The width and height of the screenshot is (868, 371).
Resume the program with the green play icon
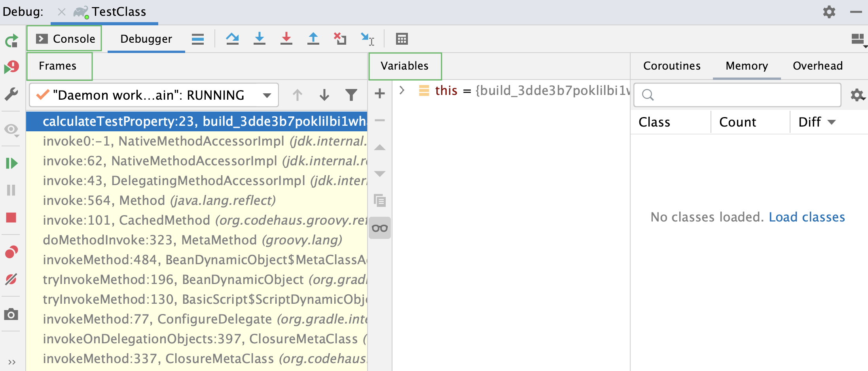[x=11, y=163]
